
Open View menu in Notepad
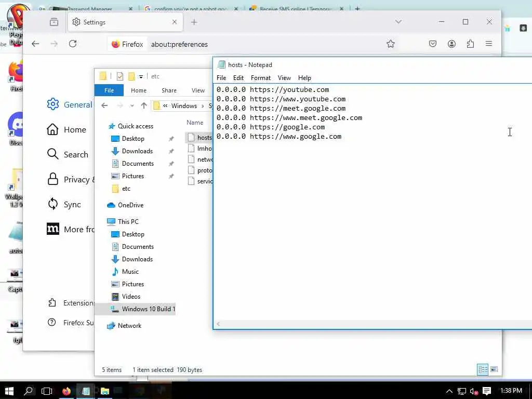coord(284,78)
